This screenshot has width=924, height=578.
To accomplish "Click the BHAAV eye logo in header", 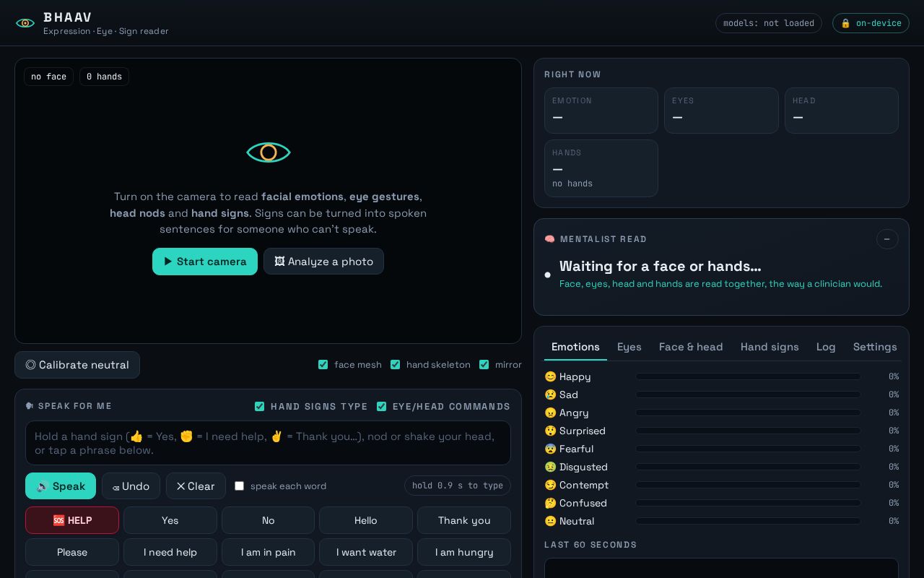I will (x=25, y=23).
